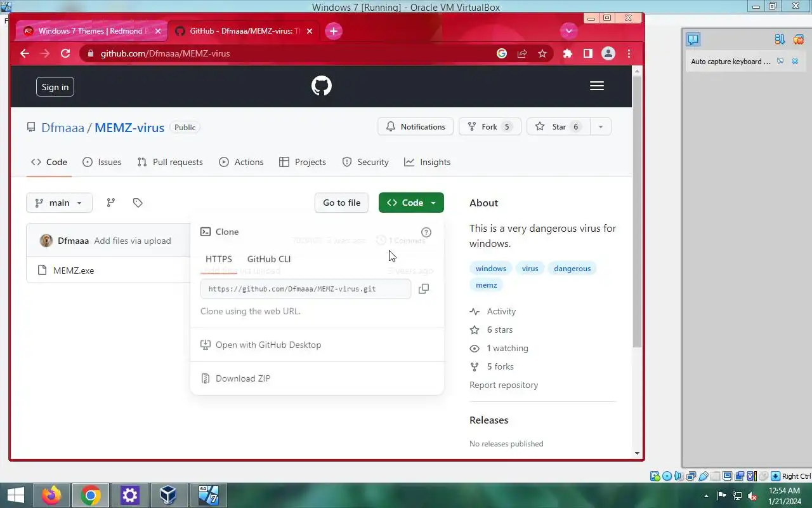This screenshot has width=812, height=508.
Task: Show hidden system tray icons
Action: (x=707, y=496)
